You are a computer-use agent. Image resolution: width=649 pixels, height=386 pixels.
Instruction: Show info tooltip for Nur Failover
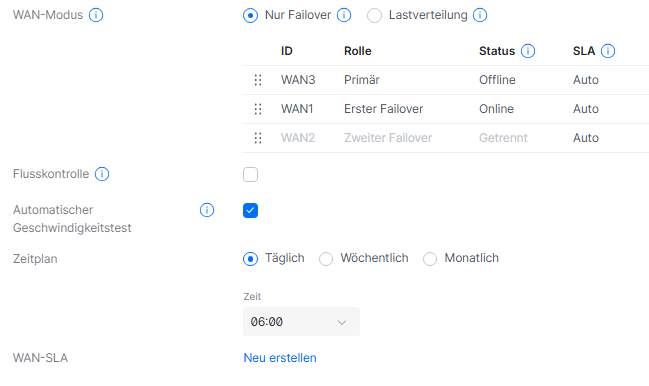pyautogui.click(x=344, y=15)
